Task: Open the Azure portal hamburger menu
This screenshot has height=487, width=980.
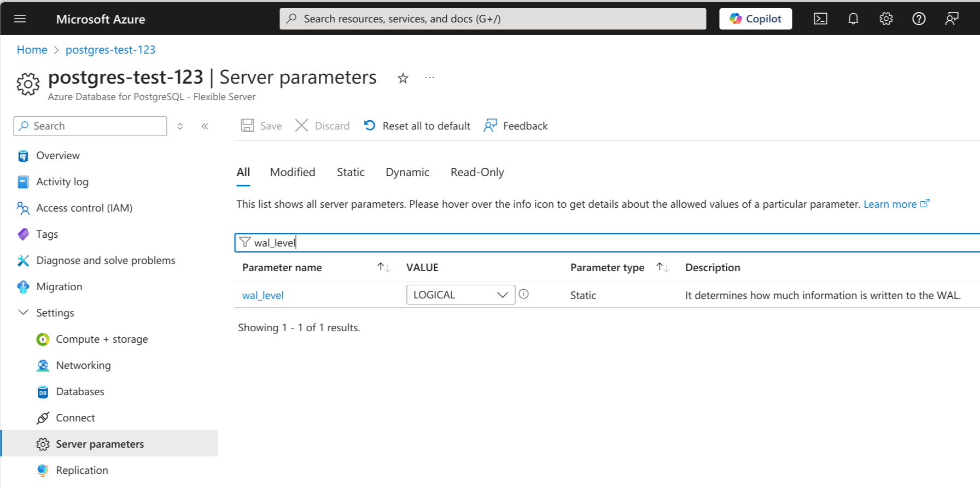Action: coord(20,19)
